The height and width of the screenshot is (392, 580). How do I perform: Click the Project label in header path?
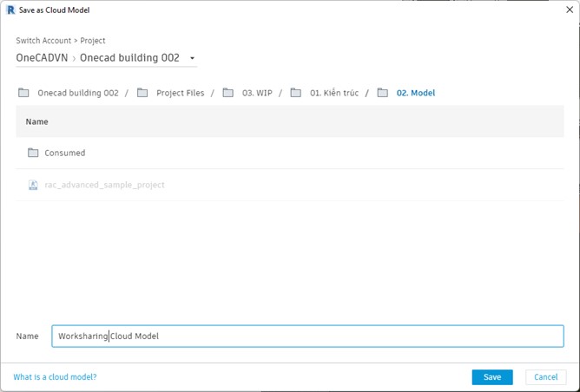93,41
